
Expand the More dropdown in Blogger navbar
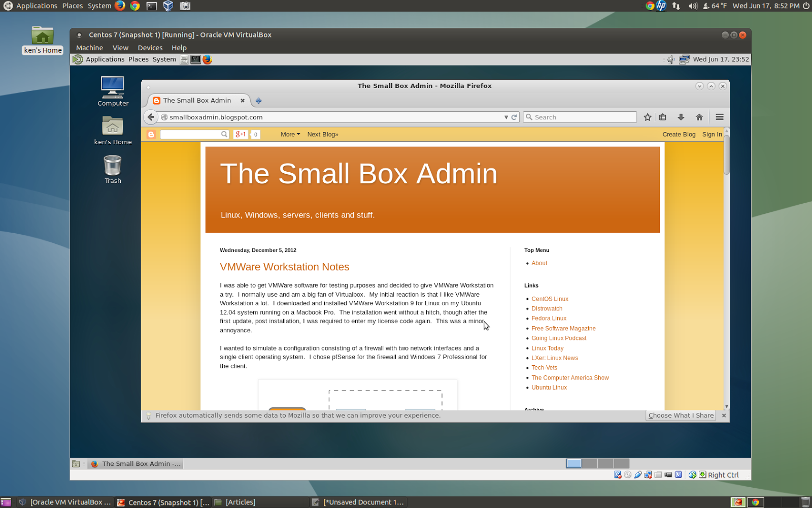click(290, 135)
